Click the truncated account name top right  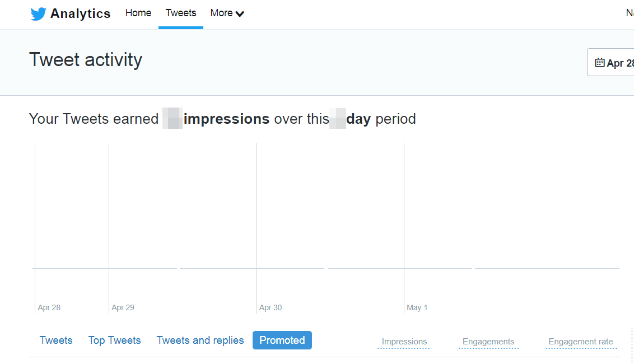pyautogui.click(x=630, y=12)
